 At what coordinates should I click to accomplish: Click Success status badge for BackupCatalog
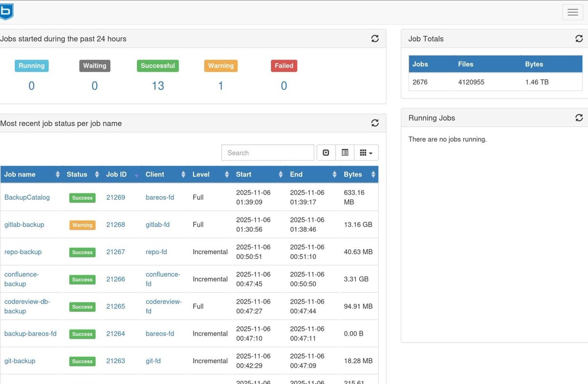[82, 197]
